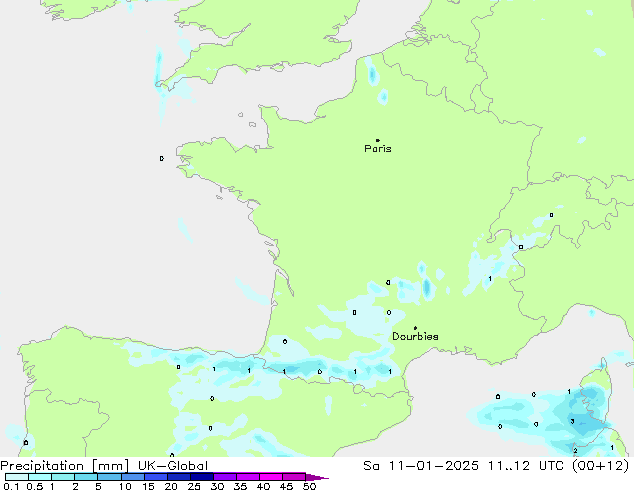Viewport: 634px width, 490px height.
Task: Click the Paris city label
Action: (x=378, y=148)
